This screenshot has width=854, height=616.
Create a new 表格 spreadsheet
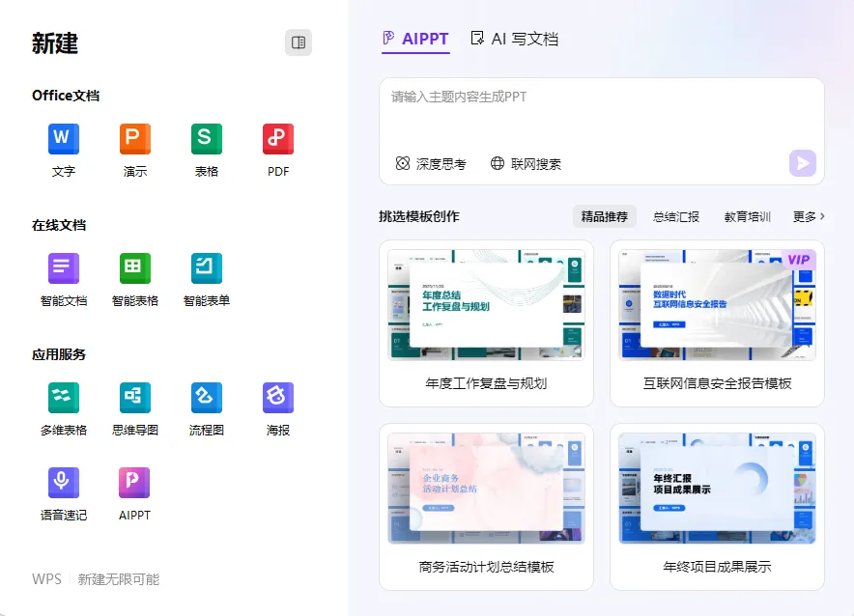pyautogui.click(x=207, y=139)
